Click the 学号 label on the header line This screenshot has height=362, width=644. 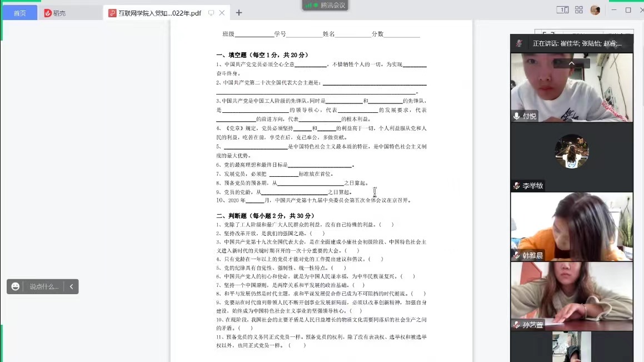[x=280, y=34]
